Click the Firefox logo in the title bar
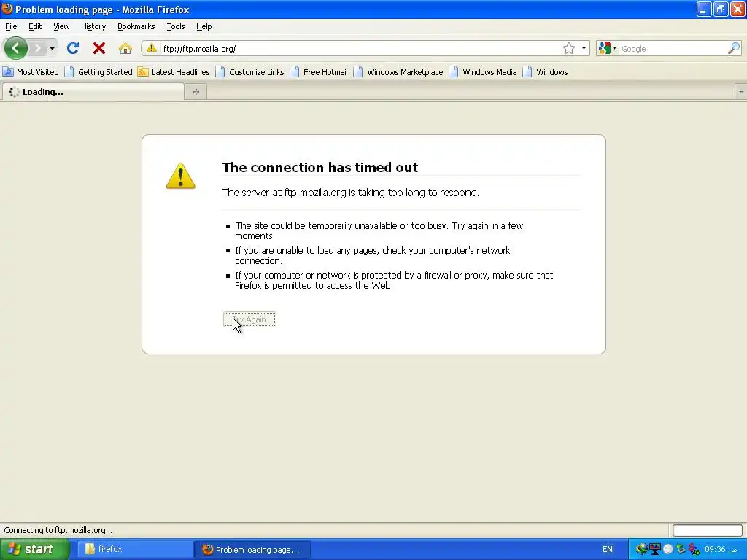This screenshot has height=560, width=747. point(7,9)
